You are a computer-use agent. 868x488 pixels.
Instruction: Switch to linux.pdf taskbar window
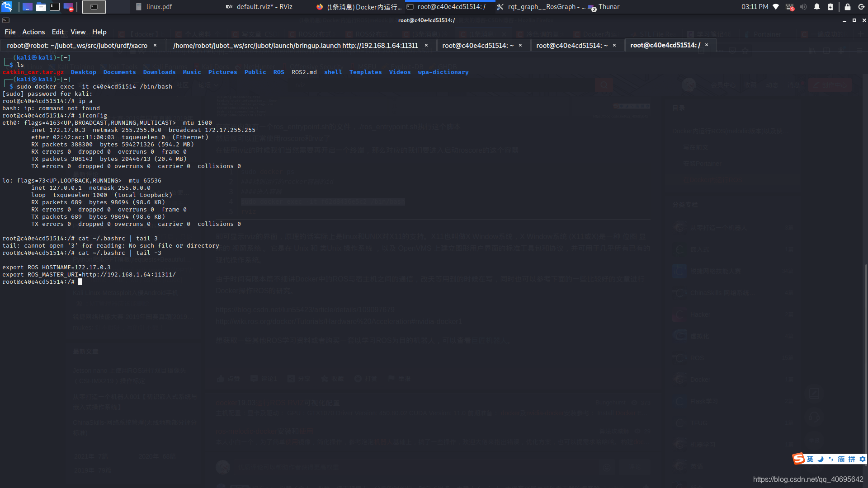(x=154, y=7)
